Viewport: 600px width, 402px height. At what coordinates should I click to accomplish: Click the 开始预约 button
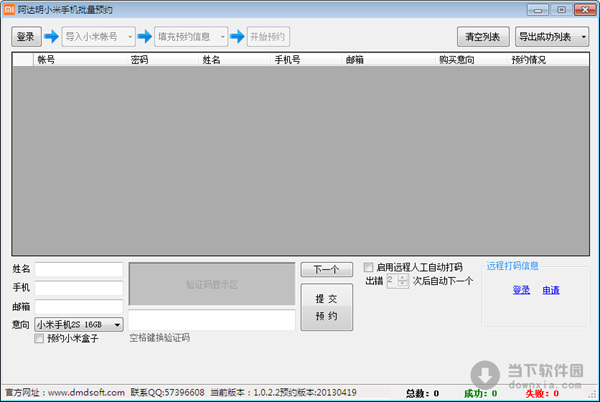click(268, 37)
